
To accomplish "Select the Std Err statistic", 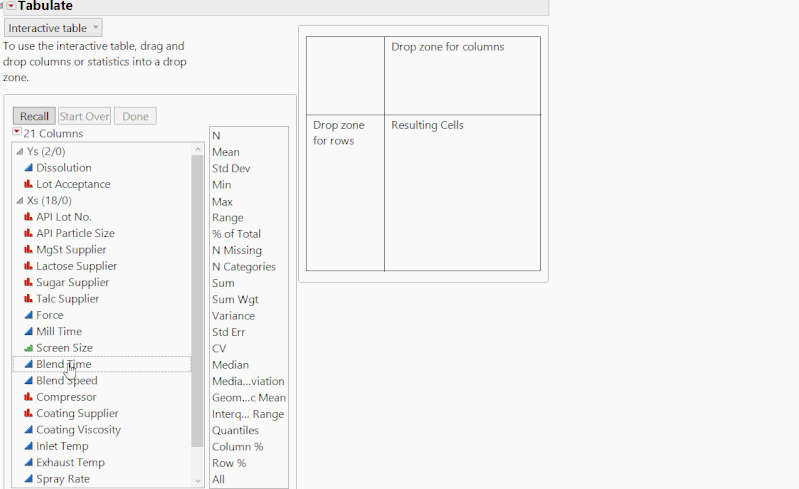I will tap(228, 332).
